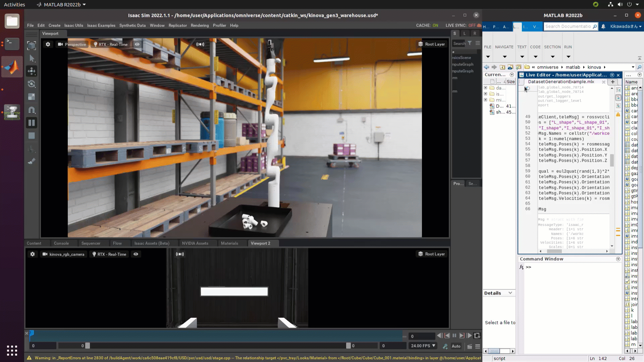Click the Perspective camera button
The height and width of the screenshot is (362, 644).
(x=72, y=44)
